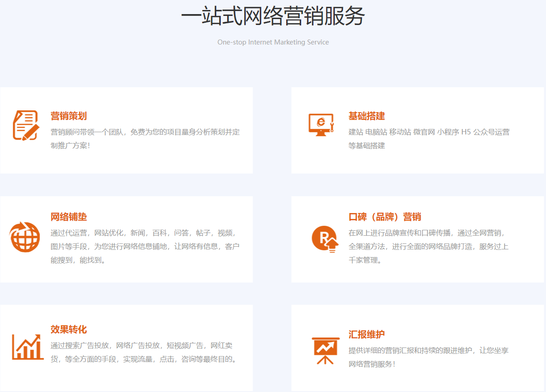Click the description starting with 营销顾问带领一个团队
Screen dimensions: 546x392
point(145,139)
